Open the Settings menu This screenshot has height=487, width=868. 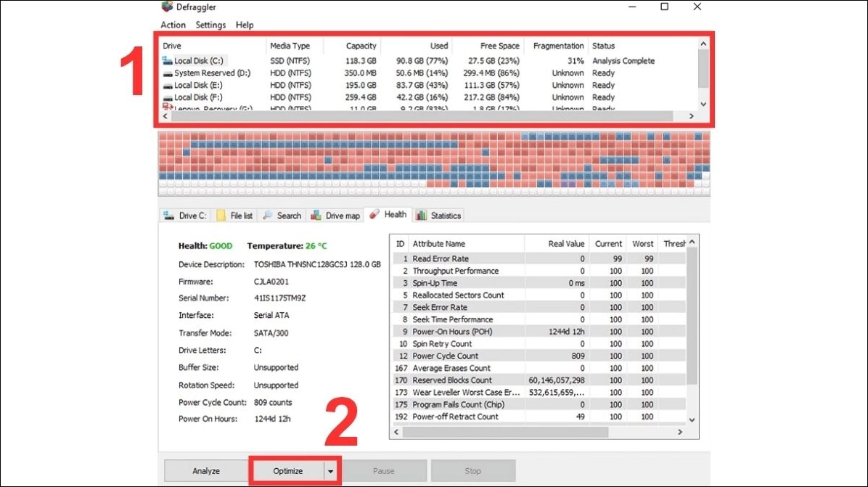click(210, 25)
